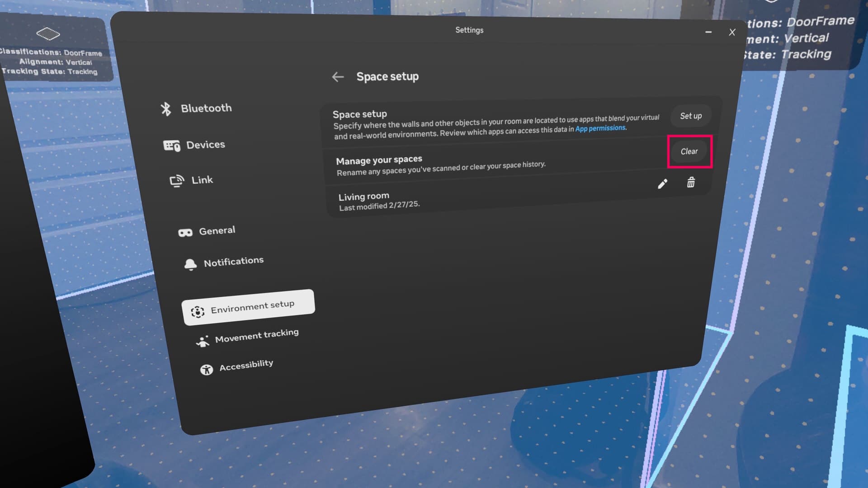Go back with the arrow icon
The image size is (868, 488).
[x=338, y=77]
